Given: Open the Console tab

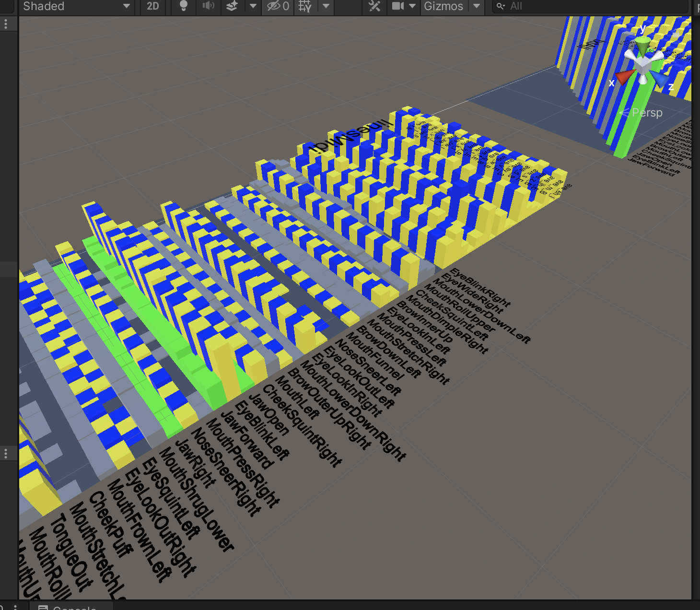Looking at the screenshot, I should tap(74, 607).
